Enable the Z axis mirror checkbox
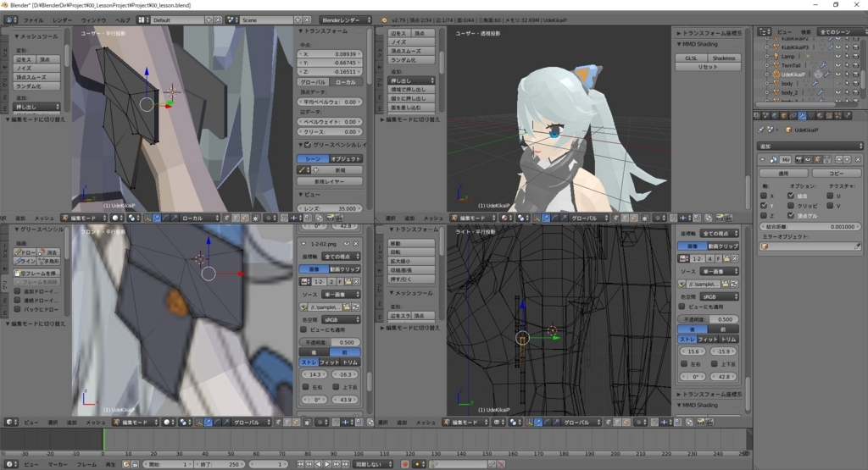The image size is (868, 470). coord(764,216)
